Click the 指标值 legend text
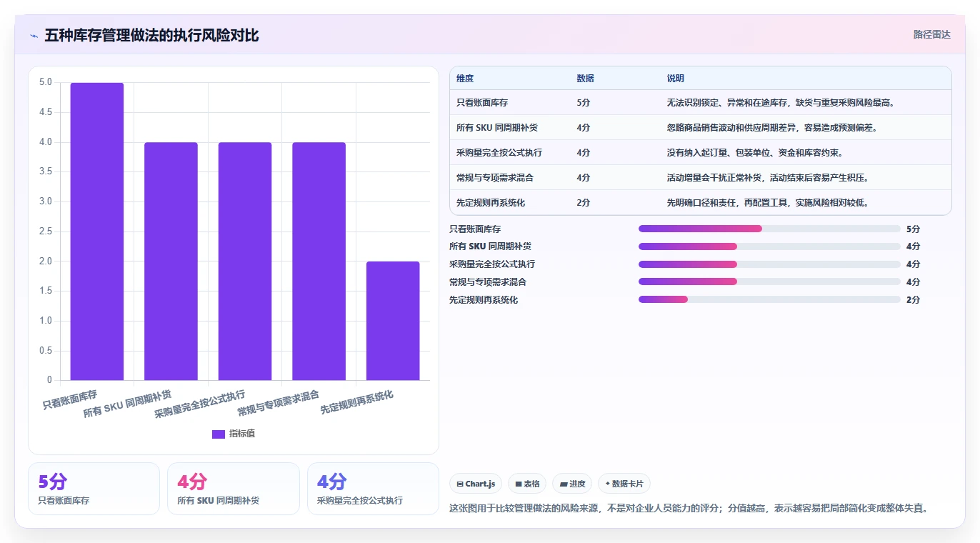 click(241, 434)
